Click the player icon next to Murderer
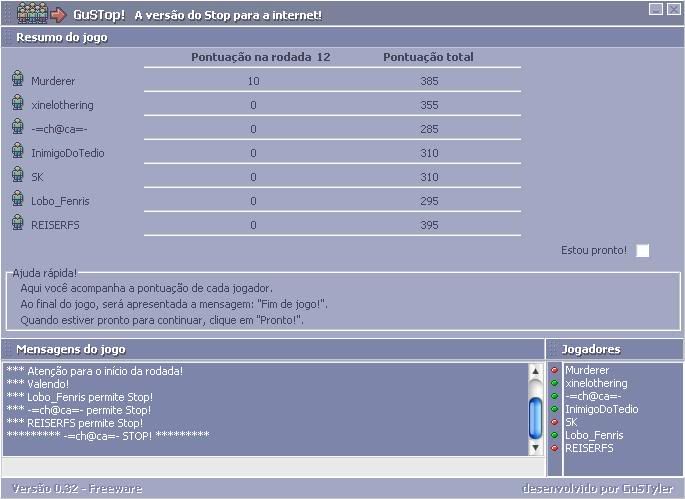Image resolution: width=685 pixels, height=499 pixels. (x=17, y=78)
